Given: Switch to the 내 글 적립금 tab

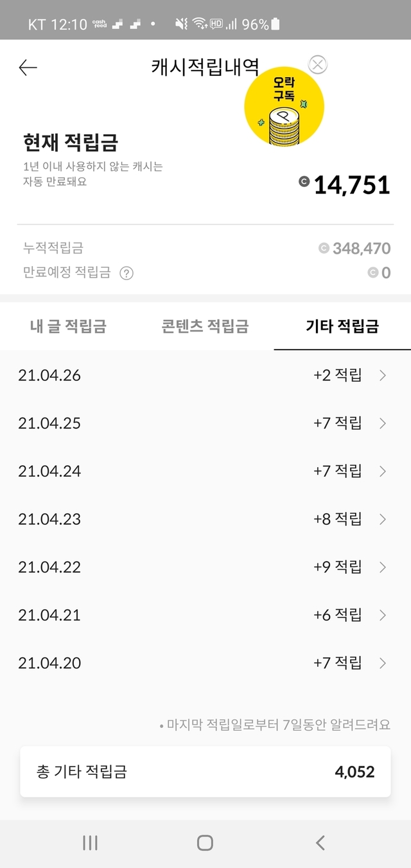Looking at the screenshot, I should (68, 326).
